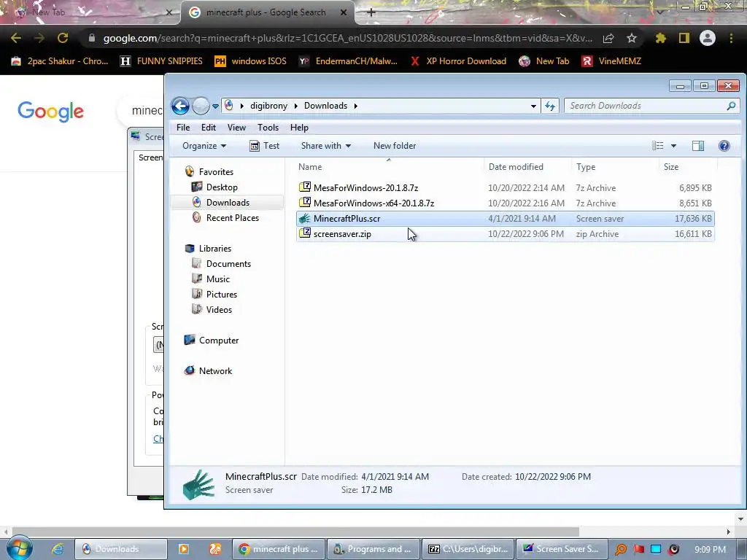
Task: Select the screensaver.zip file
Action: 505,234
